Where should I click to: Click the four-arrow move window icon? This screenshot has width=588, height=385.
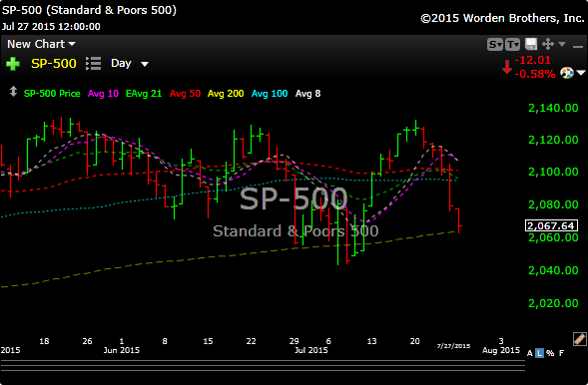(548, 44)
